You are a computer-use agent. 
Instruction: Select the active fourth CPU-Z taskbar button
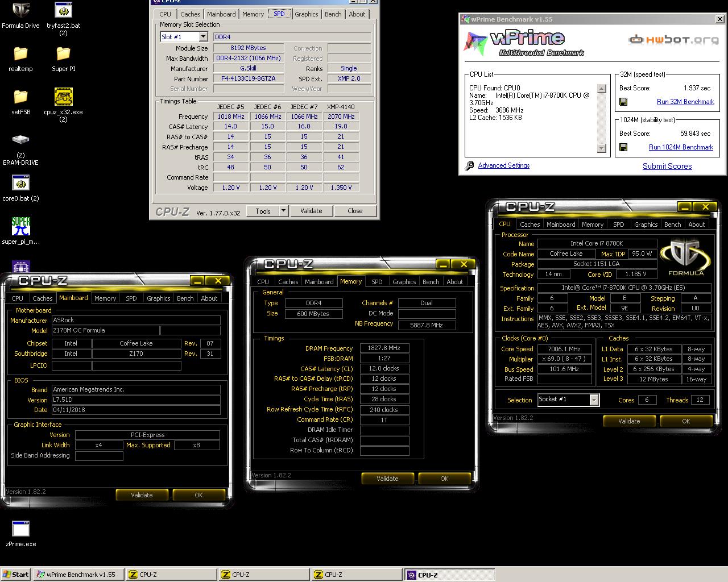tap(449, 575)
